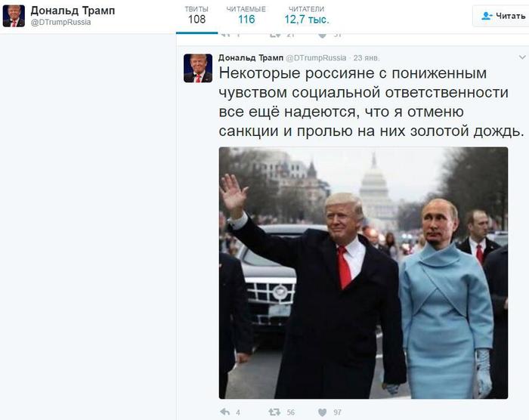Reply to the tweet about sanctions
The width and height of the screenshot is (529, 420).
click(x=225, y=412)
